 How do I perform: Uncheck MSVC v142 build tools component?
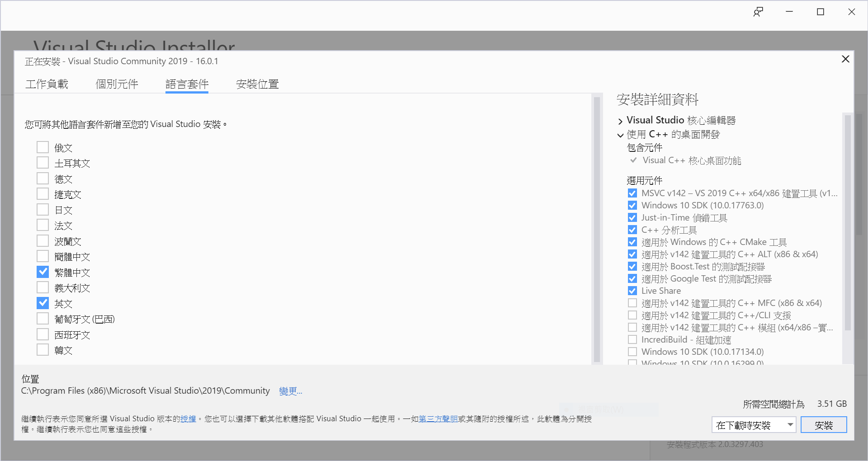coord(632,193)
